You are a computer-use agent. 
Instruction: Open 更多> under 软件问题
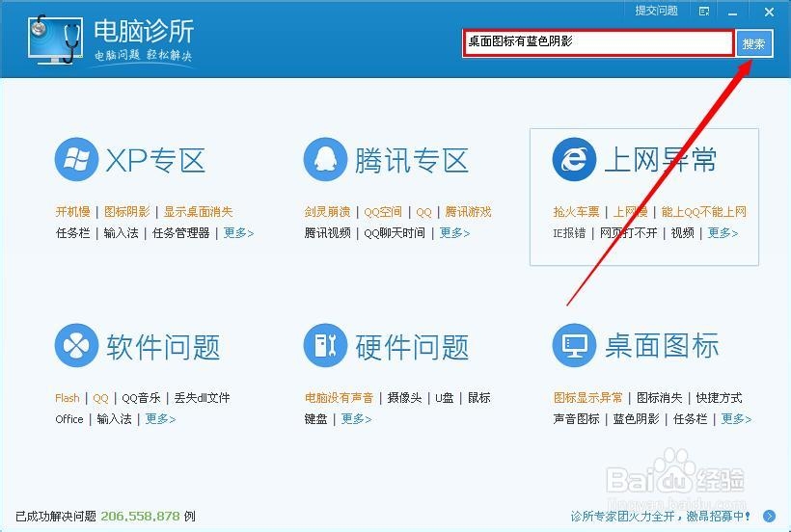(160, 418)
